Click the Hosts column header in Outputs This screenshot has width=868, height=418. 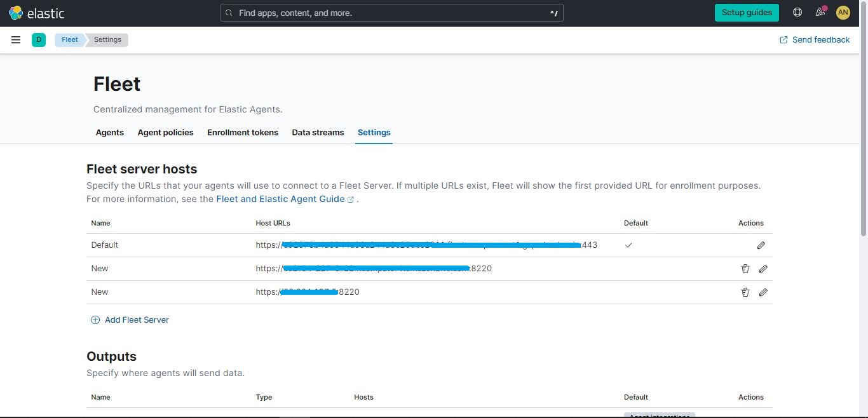coord(364,397)
